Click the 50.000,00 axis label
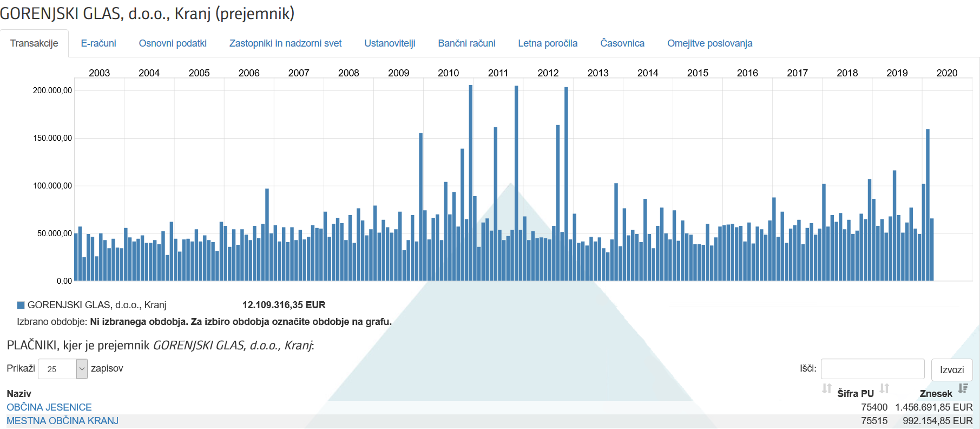The image size is (980, 429). coord(55,233)
